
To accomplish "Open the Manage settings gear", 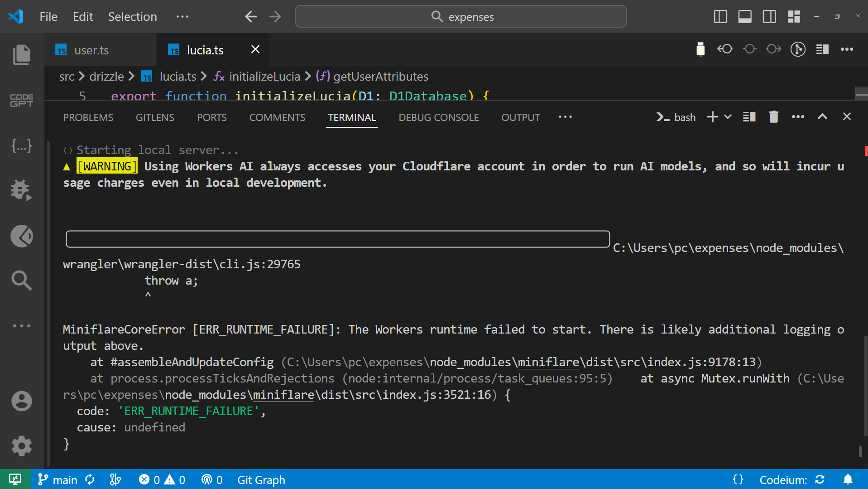I will click(21, 446).
